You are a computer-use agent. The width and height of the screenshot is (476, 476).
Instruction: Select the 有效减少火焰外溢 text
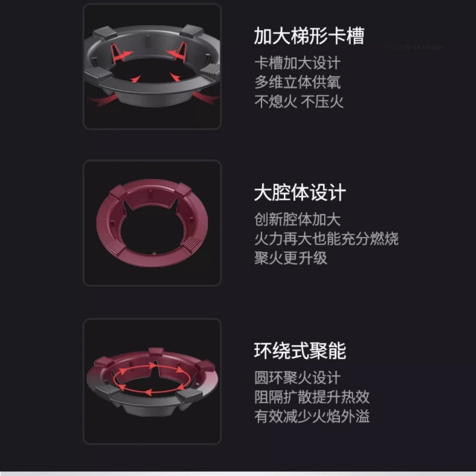tap(312, 416)
